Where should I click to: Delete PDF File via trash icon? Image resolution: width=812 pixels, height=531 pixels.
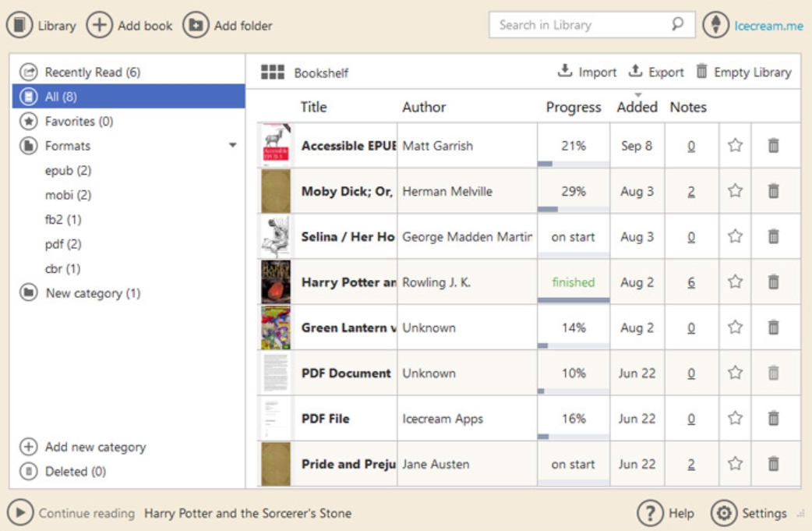tap(773, 418)
